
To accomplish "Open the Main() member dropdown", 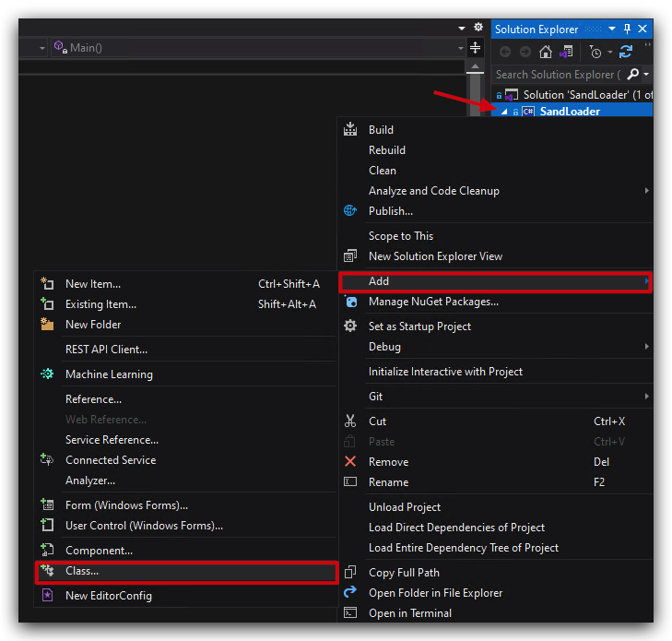I will [461, 48].
